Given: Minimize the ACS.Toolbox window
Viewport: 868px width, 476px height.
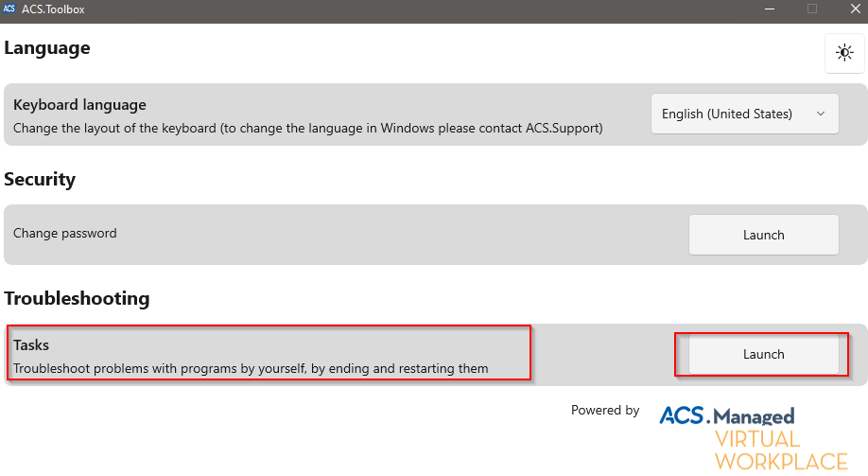Looking at the screenshot, I should [767, 9].
